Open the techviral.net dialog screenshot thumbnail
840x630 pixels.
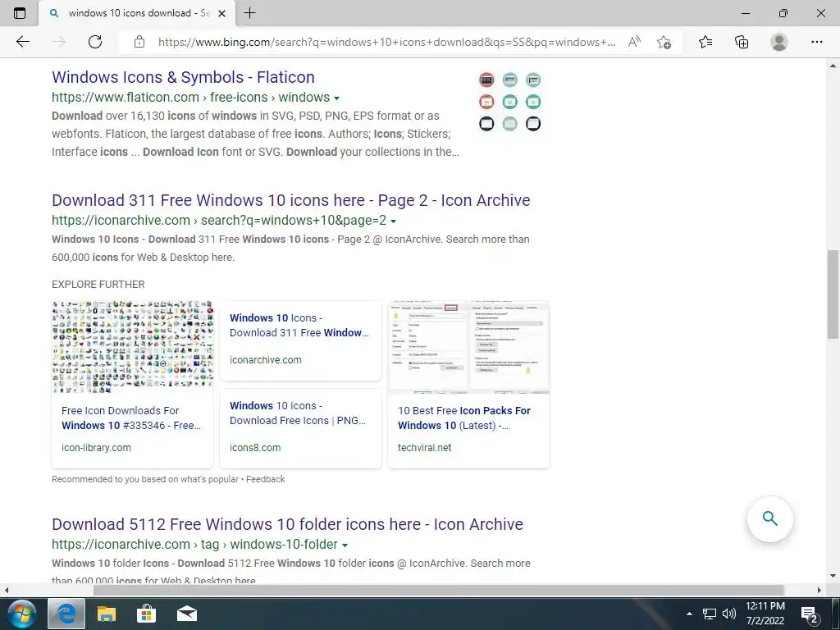[468, 347]
